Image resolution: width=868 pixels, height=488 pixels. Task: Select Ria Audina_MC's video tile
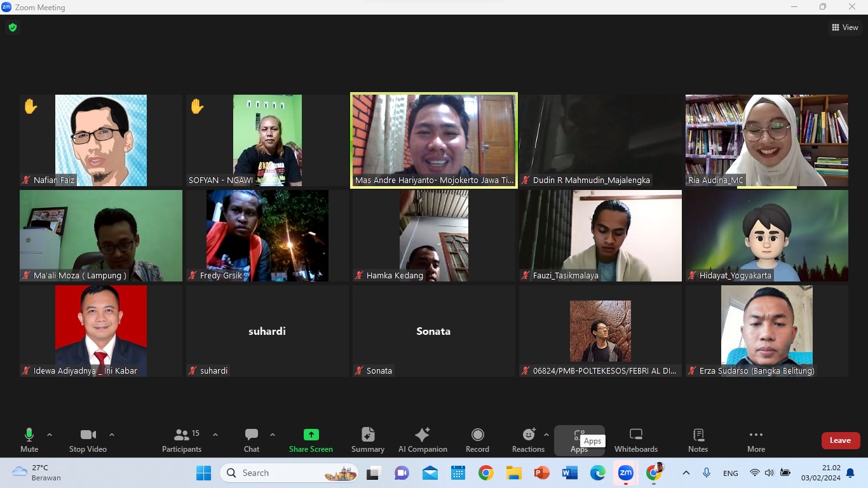point(766,140)
